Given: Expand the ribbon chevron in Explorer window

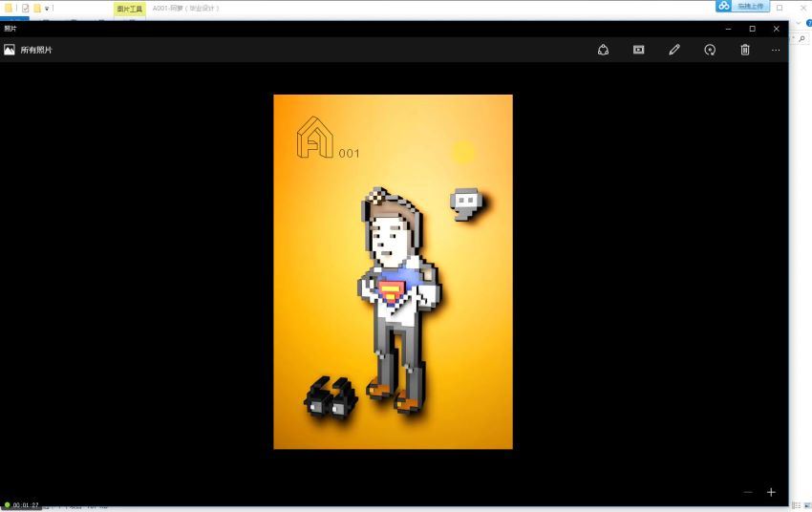Looking at the screenshot, I should tap(798, 23).
